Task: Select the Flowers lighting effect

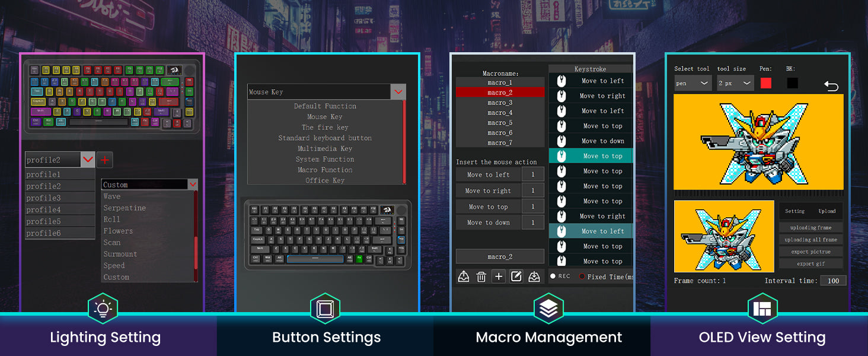Action: 118,231
